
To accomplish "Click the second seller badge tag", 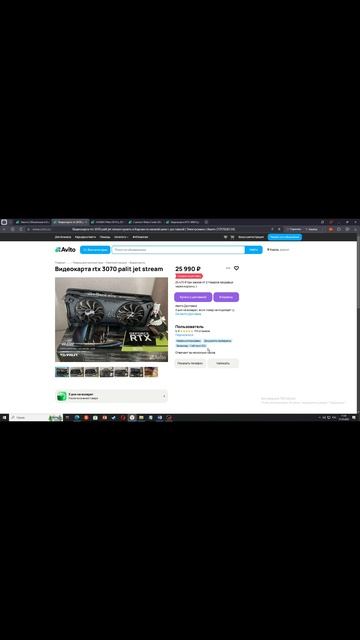I will [x=218, y=340].
